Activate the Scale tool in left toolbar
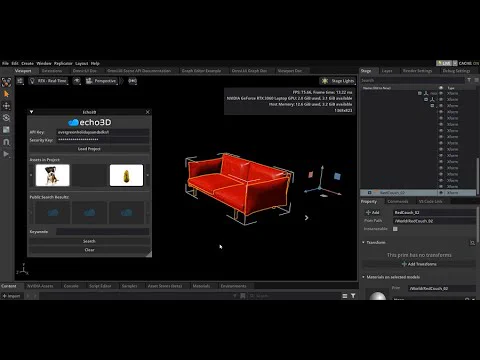The width and height of the screenshot is (480, 360). pyautogui.click(x=6, y=130)
